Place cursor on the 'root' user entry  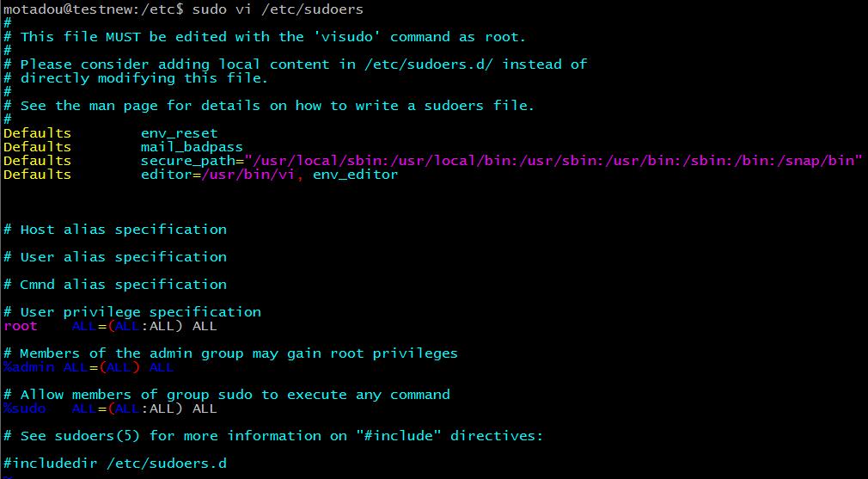pyautogui.click(x=21, y=326)
